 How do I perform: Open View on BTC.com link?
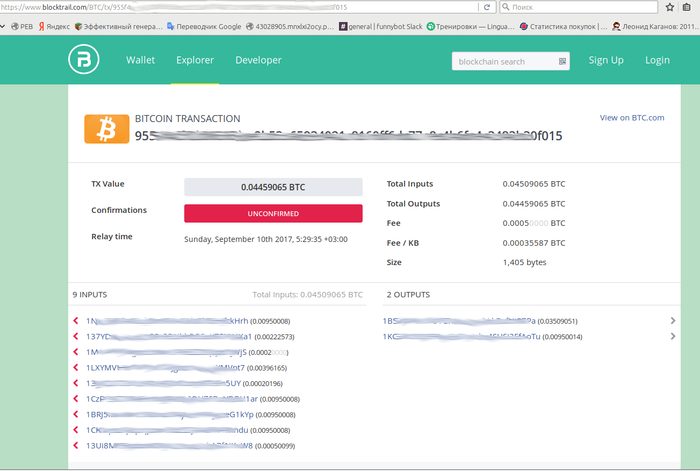(632, 117)
